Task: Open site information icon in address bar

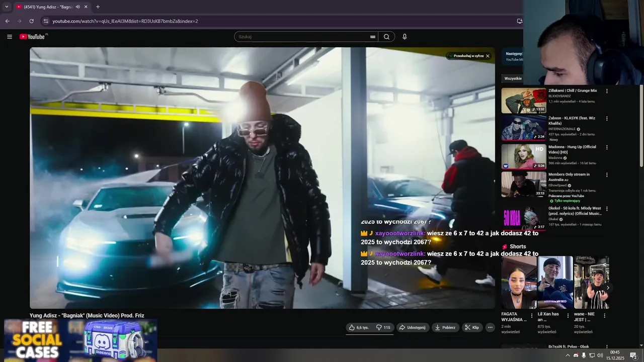Action: [x=46, y=21]
